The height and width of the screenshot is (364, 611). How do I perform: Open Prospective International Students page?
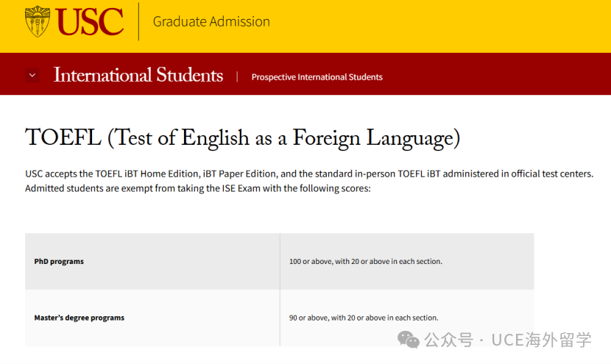[317, 77]
